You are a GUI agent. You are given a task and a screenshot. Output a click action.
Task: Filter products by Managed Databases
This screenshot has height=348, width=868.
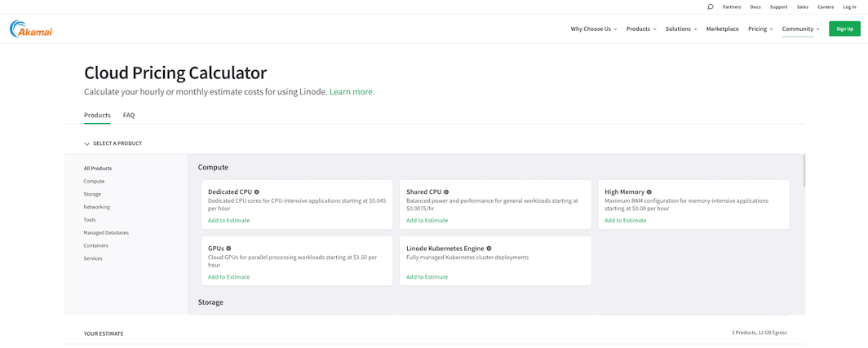pos(106,232)
